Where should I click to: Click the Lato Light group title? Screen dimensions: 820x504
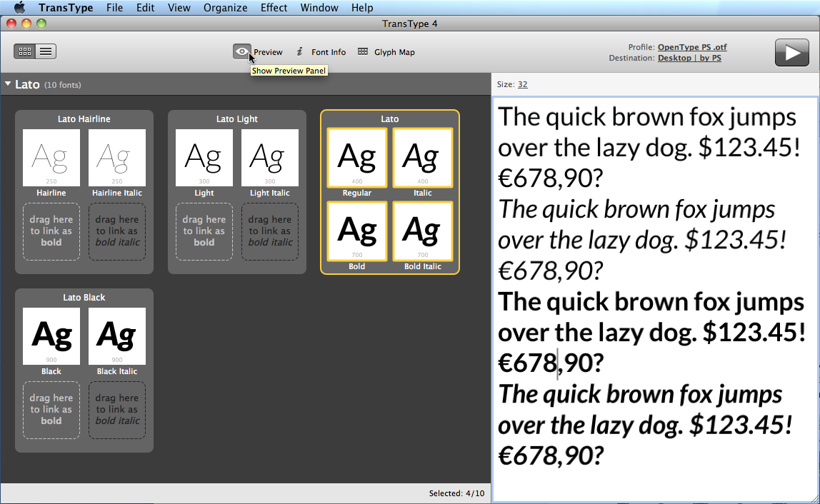(237, 119)
